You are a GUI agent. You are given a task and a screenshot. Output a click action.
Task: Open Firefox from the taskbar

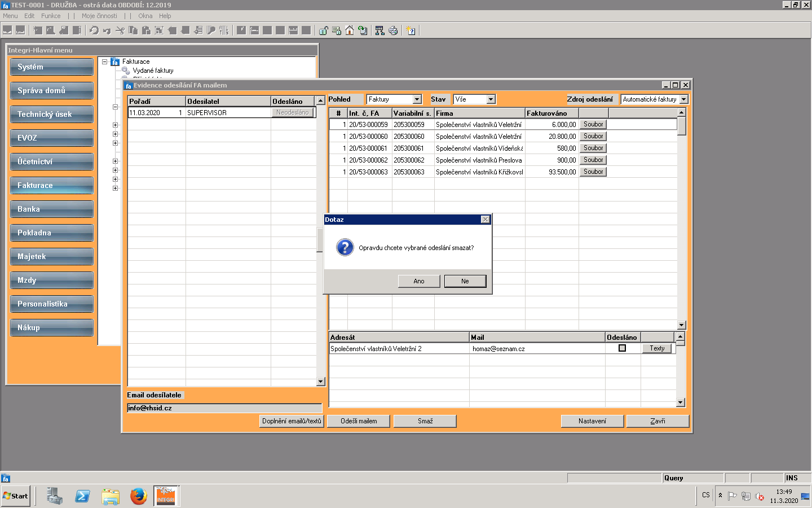[x=138, y=496]
